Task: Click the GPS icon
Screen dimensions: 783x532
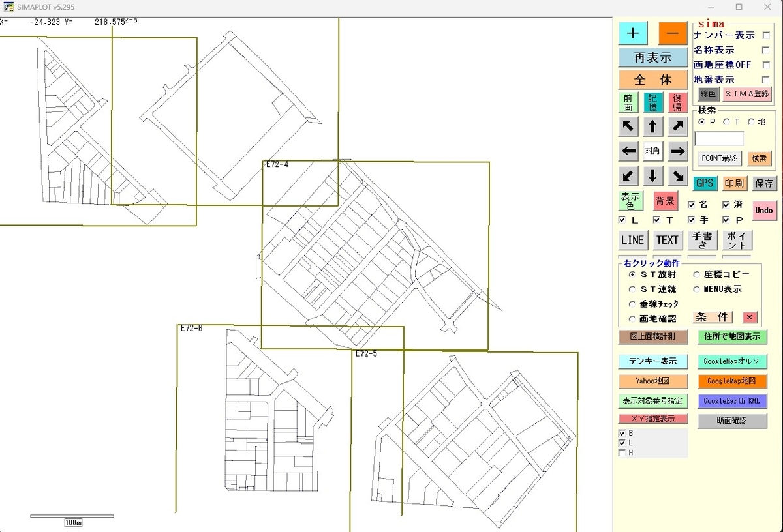Action: click(x=705, y=183)
